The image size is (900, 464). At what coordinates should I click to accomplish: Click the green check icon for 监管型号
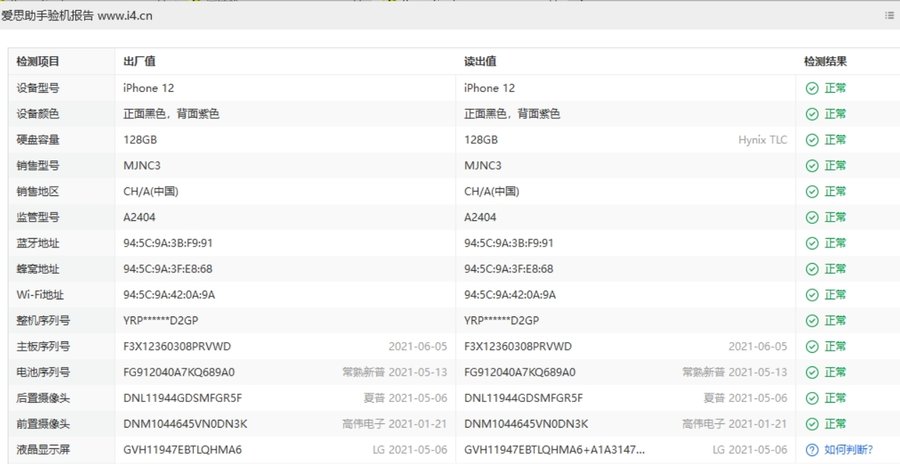[812, 217]
